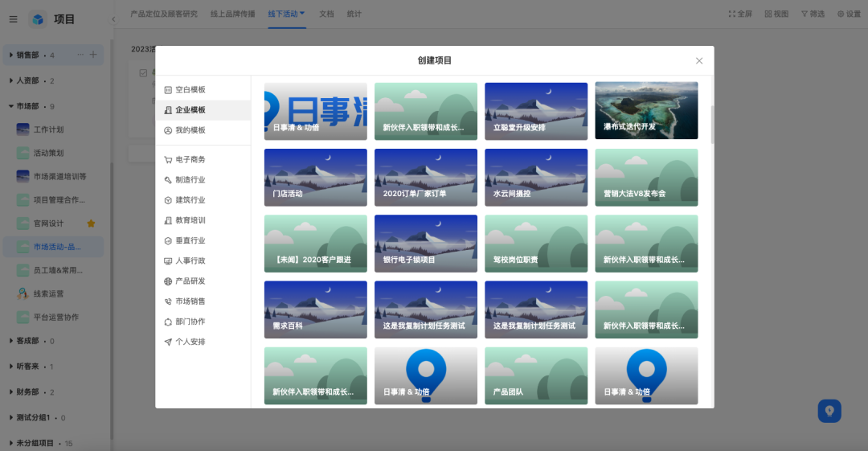This screenshot has width=868, height=451.
Task: Choose the 【未闻】2020客户跟进 template
Action: coord(316,244)
